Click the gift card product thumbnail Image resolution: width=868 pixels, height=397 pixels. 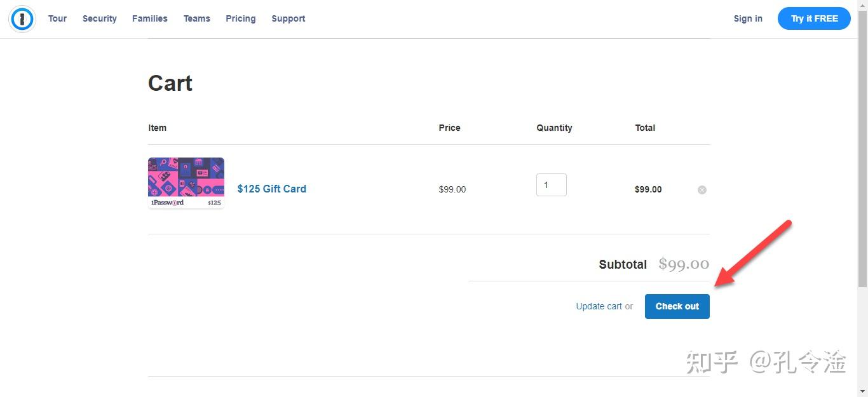point(186,183)
